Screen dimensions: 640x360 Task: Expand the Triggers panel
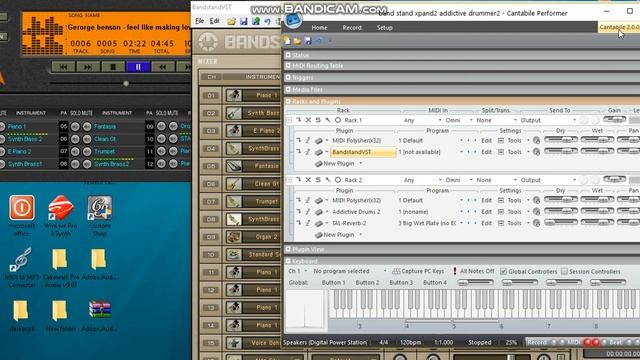[x=288, y=77]
